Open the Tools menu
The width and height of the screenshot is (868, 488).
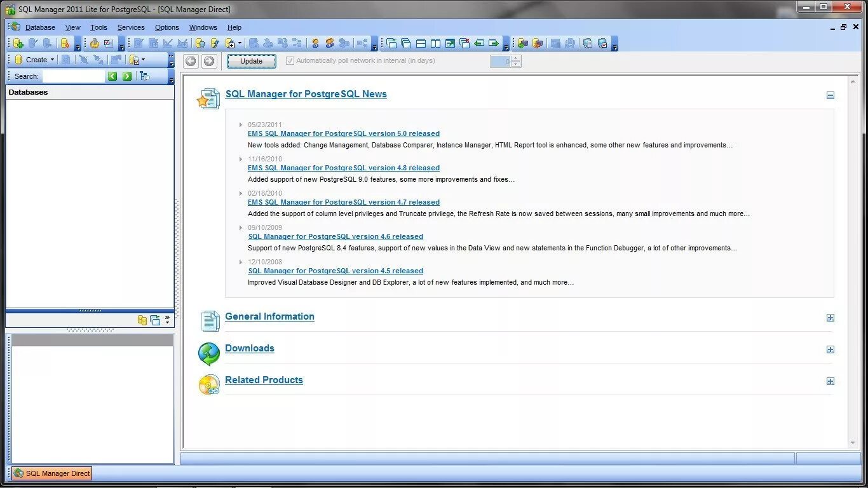point(98,27)
